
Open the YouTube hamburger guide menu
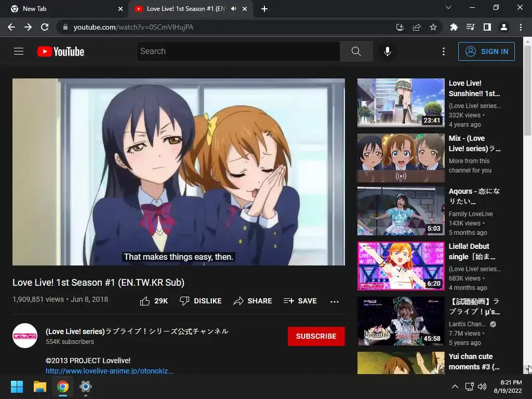[19, 51]
